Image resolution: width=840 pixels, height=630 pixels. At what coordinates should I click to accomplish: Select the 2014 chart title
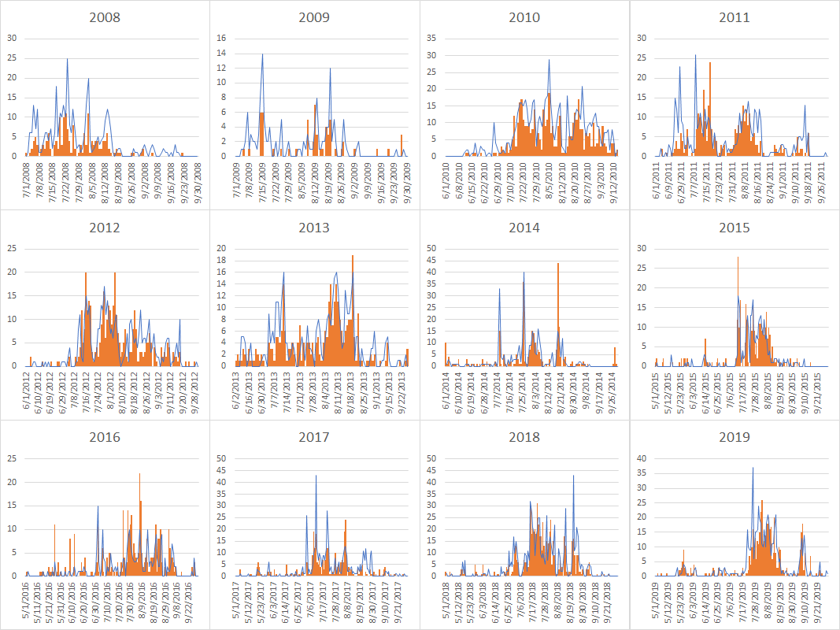(524, 228)
